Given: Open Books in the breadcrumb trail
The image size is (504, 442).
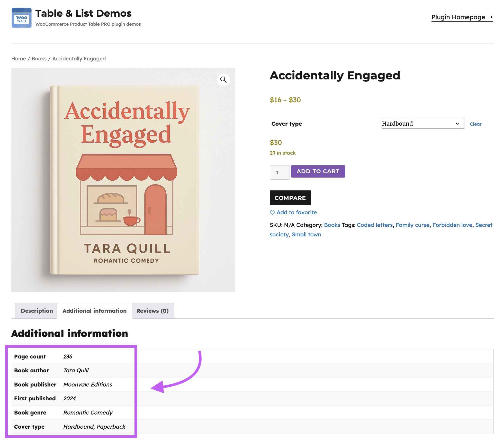Looking at the screenshot, I should (x=39, y=59).
